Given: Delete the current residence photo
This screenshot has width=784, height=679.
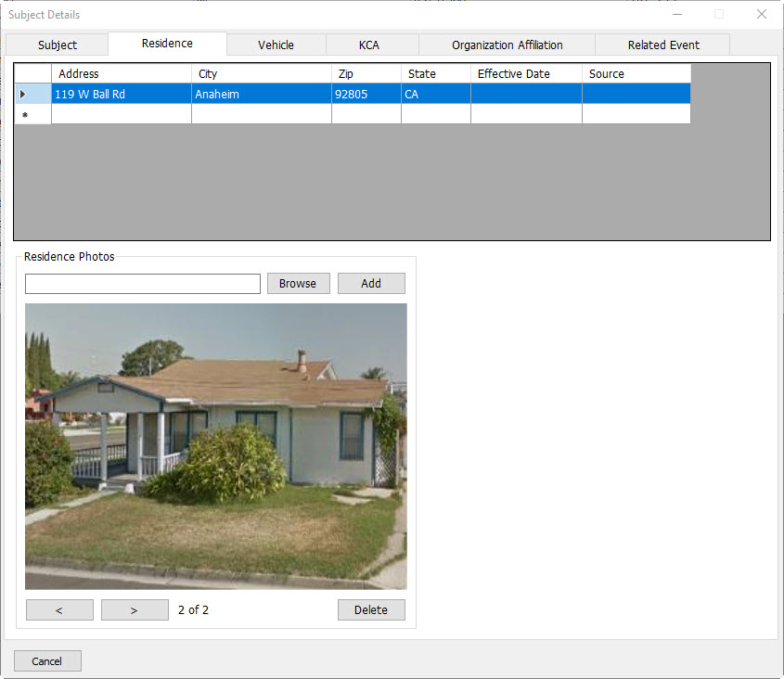Looking at the screenshot, I should (x=371, y=609).
